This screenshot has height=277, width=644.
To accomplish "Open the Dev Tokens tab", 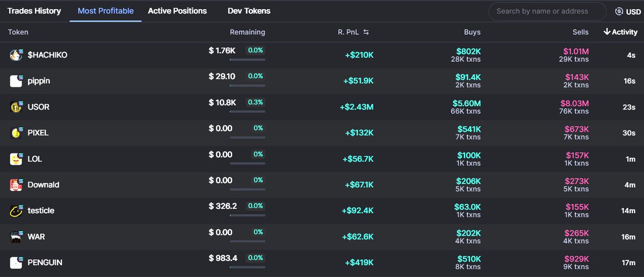I will click(x=249, y=11).
